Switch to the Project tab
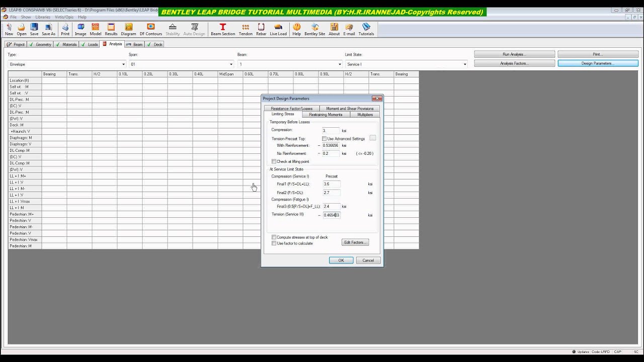Viewport: 644px width, 362px height. 16,44
